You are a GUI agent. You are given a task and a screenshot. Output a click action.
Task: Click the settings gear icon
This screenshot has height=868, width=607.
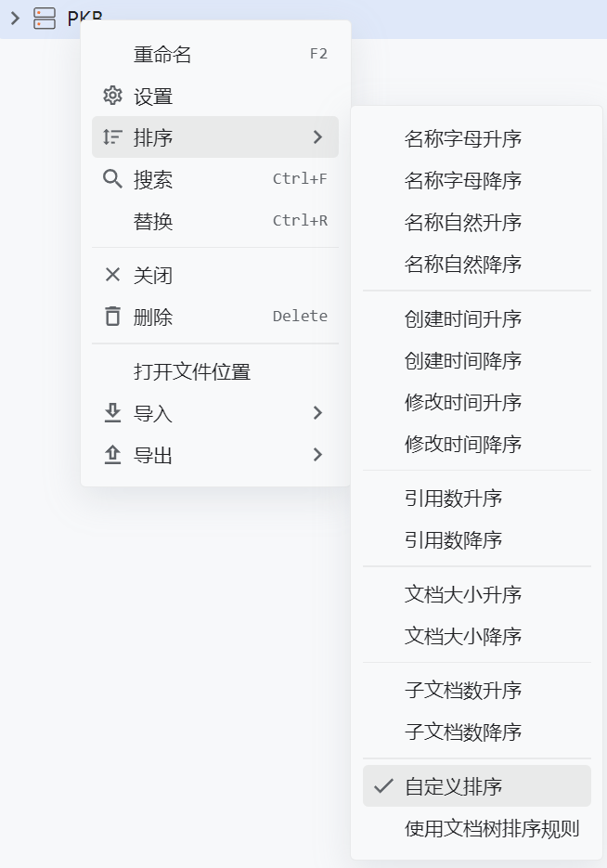tap(112, 96)
